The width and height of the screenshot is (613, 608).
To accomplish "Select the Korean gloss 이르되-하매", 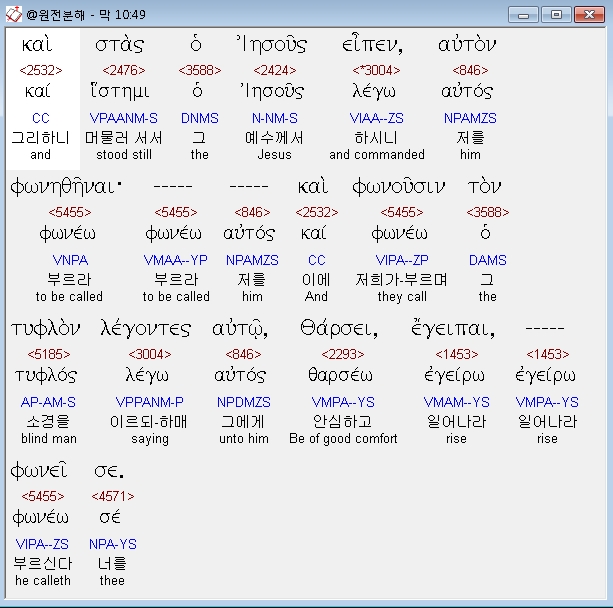I will 149,421.
